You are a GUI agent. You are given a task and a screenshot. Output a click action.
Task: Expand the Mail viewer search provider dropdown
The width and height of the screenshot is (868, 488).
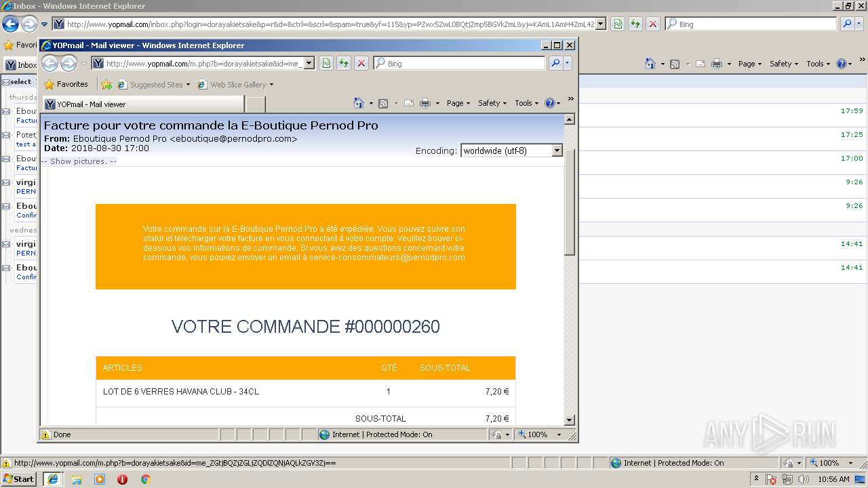(x=568, y=63)
